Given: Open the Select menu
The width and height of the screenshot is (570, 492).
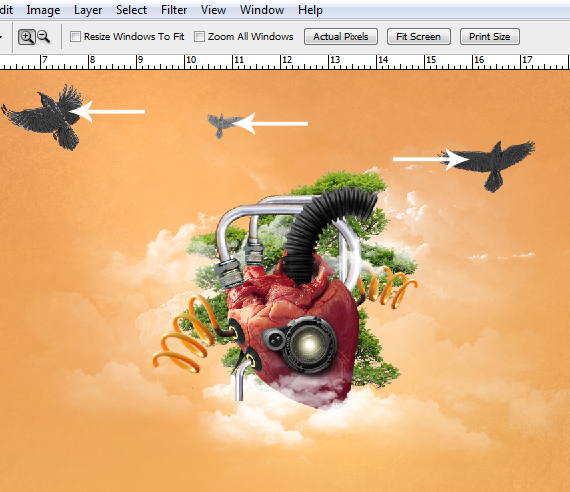Looking at the screenshot, I should pos(131,10).
